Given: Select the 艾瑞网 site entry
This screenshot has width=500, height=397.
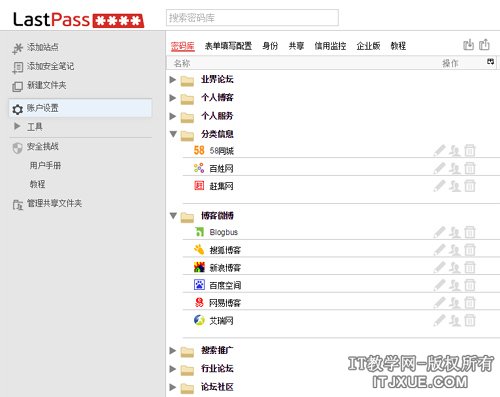Looking at the screenshot, I should coord(221,321).
